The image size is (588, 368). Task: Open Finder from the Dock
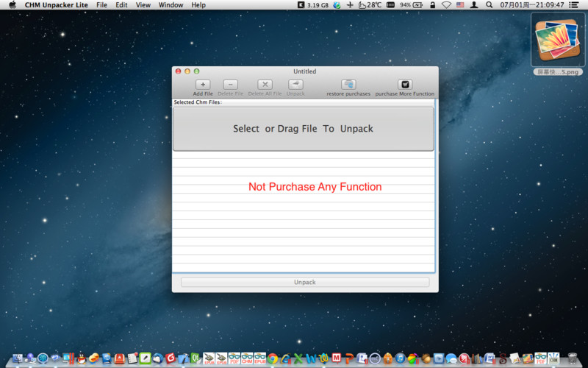click(x=18, y=358)
